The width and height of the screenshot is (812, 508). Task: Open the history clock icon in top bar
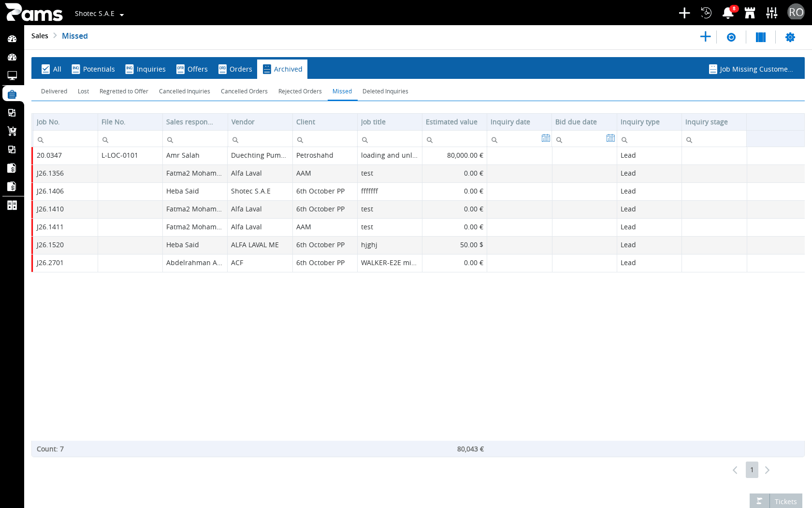tap(706, 13)
